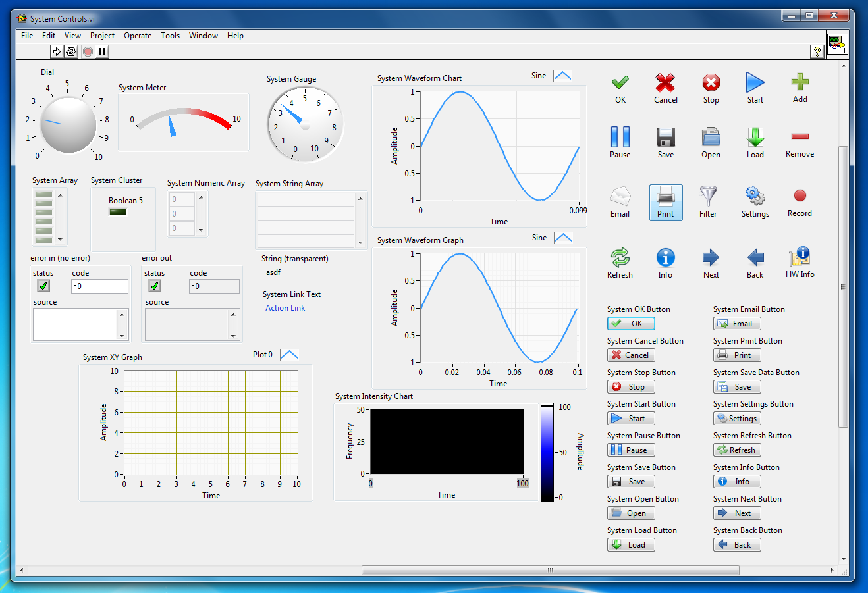This screenshot has height=593, width=868.
Task: Click the Run Continuously toolbar icon
Action: (x=70, y=51)
